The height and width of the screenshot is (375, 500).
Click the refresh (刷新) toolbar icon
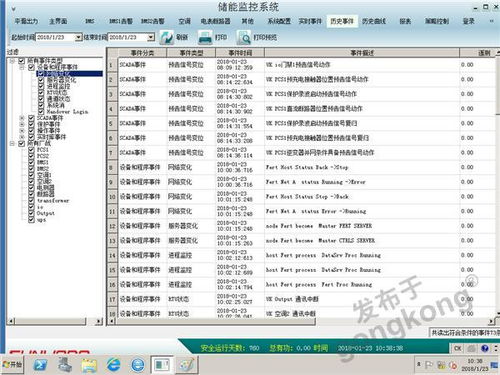(x=166, y=37)
